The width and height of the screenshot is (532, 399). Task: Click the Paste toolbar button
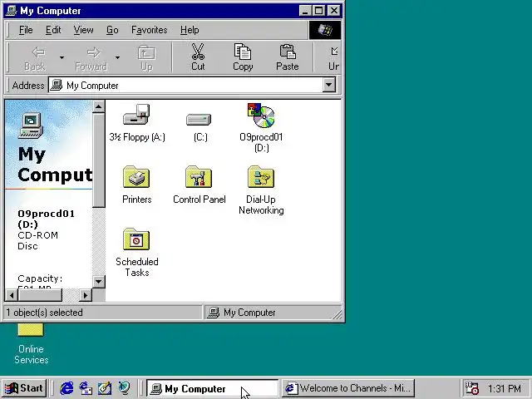coord(288,57)
